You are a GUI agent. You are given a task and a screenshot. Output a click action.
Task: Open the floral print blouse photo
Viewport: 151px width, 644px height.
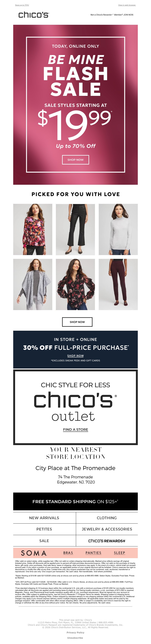click(33, 230)
